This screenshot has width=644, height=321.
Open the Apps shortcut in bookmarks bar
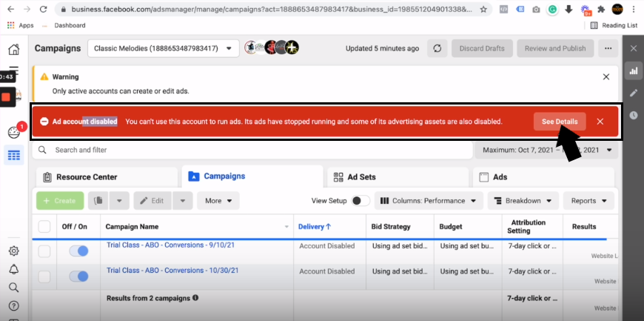tap(21, 25)
